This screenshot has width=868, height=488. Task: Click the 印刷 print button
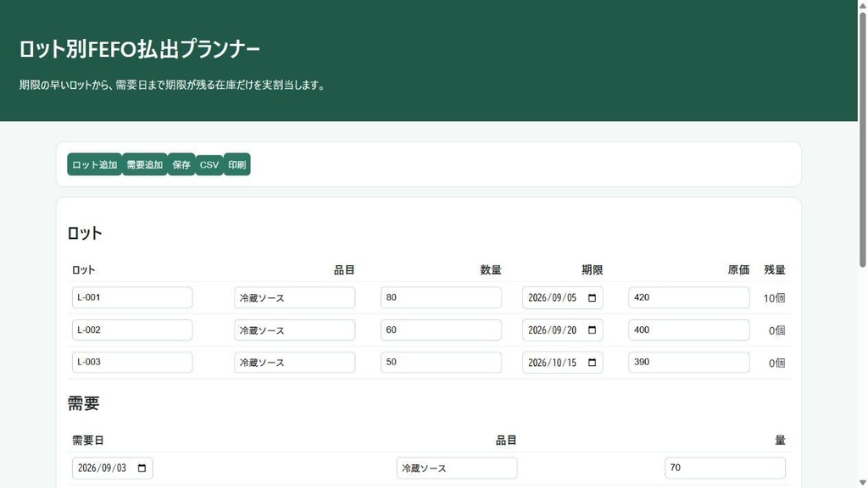tap(237, 164)
